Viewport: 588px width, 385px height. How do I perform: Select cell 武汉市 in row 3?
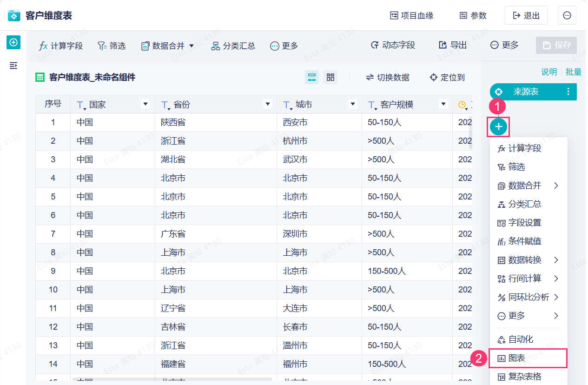point(319,159)
